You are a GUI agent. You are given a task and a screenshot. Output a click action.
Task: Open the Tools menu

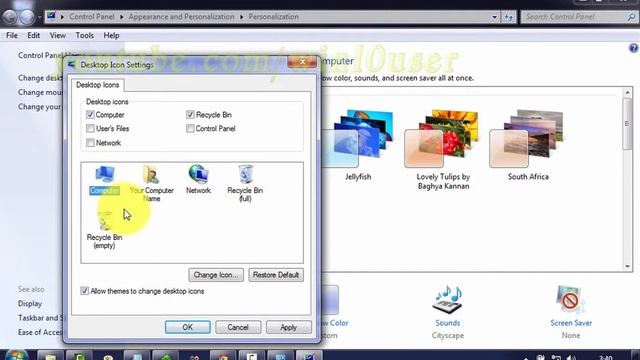click(x=84, y=36)
